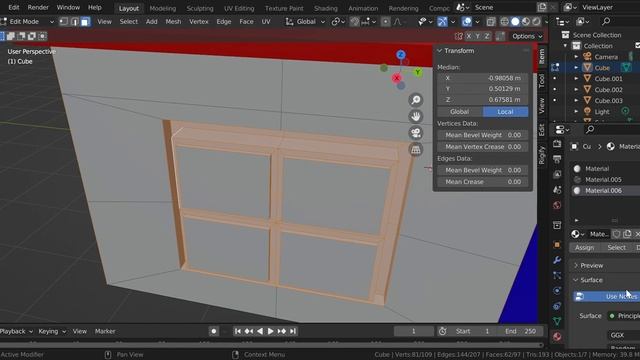This screenshot has width=640, height=360.
Task: Click the new material duplicate icon
Action: click(627, 234)
